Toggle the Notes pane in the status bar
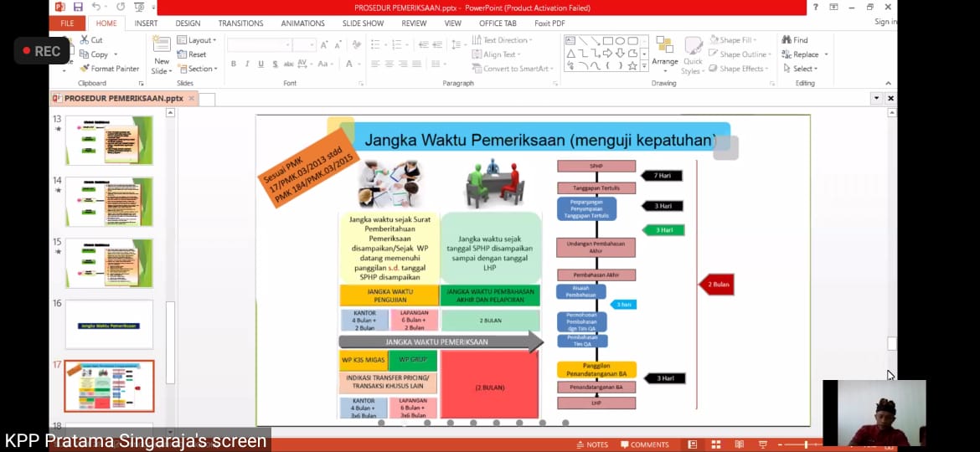Viewport: 980px width, 452px height. point(592,444)
